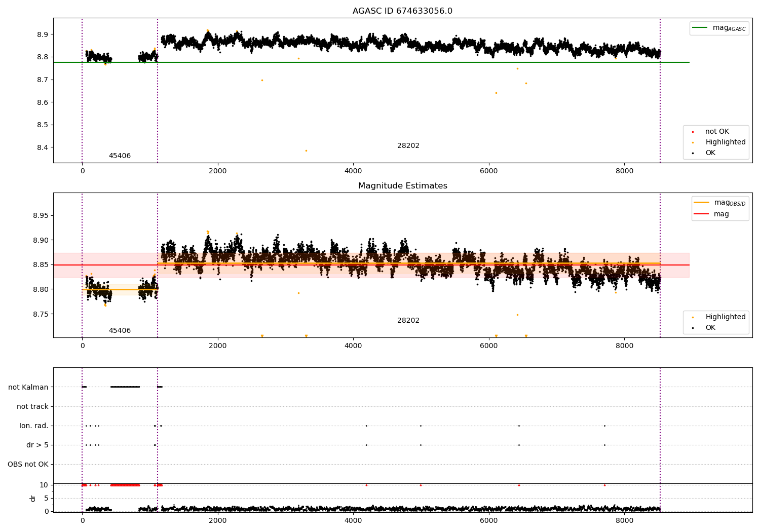Select the 8.6 y-axis tick label
The width and height of the screenshot is (760, 532).
click(42, 102)
